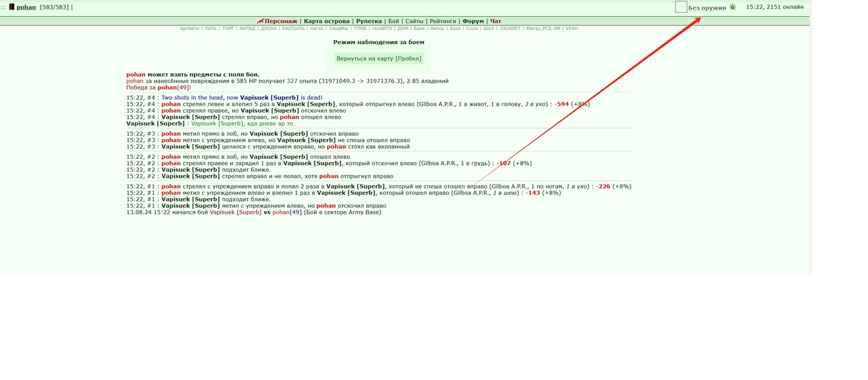Image resolution: width=868 pixels, height=380 pixels.
Task: Click the ЛАЗАРЕТ sub-menu link
Action: pyautogui.click(x=511, y=28)
